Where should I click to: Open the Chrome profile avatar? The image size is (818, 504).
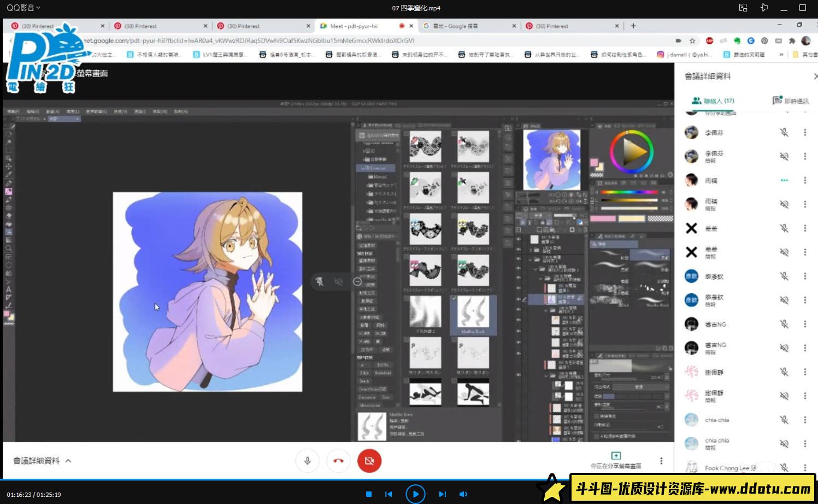coord(805,40)
